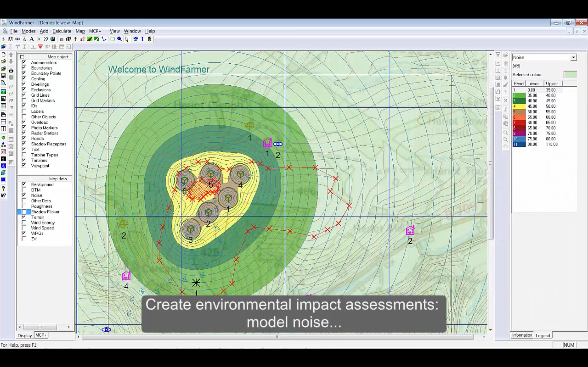Click the blue 'T' toolbar icon
The width and height of the screenshot is (588, 367).
click(x=143, y=39)
